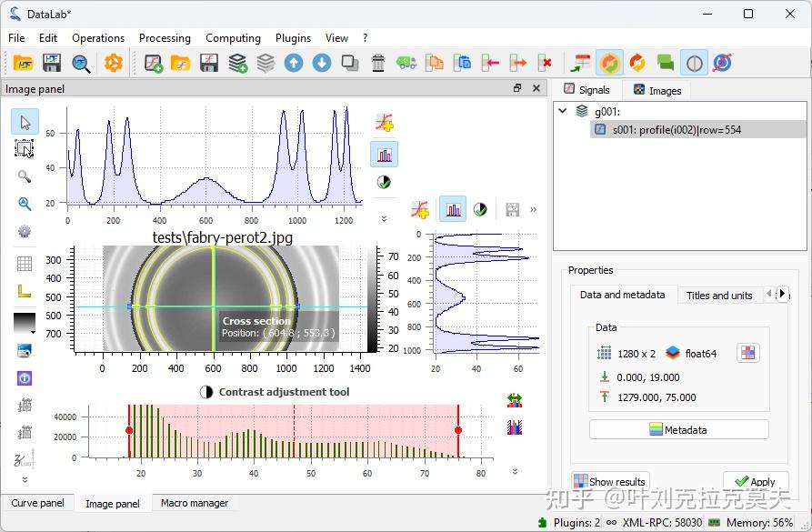
Task: Paste metadata using clipboard icon
Action: click(462, 63)
